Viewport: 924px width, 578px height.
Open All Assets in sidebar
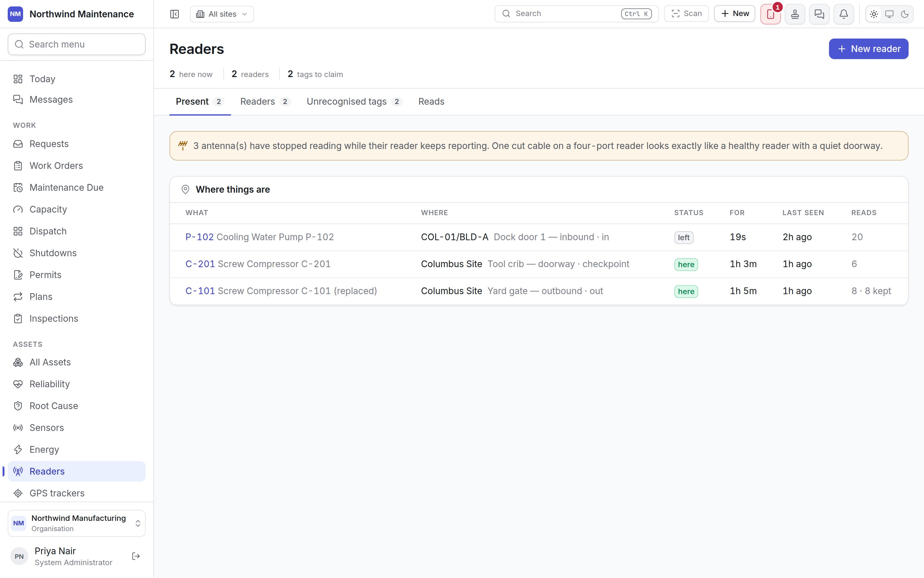click(77, 363)
